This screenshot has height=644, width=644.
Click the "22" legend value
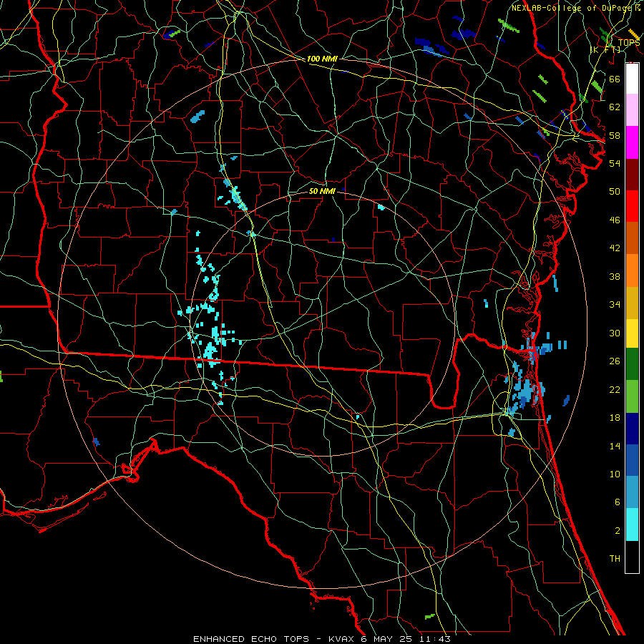pyautogui.click(x=615, y=390)
